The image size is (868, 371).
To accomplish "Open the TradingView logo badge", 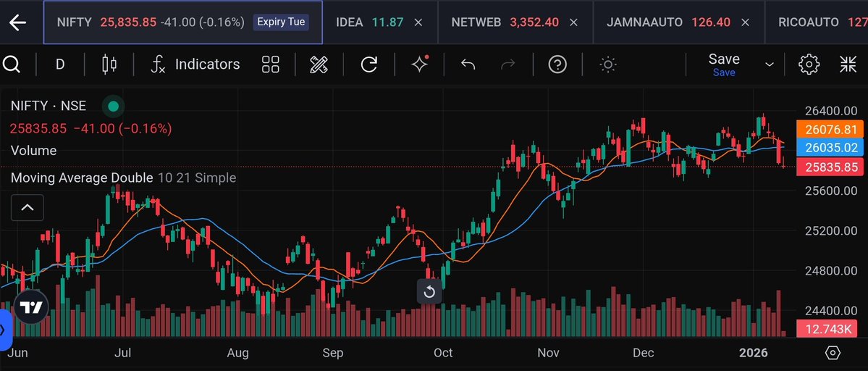I will coord(31,307).
